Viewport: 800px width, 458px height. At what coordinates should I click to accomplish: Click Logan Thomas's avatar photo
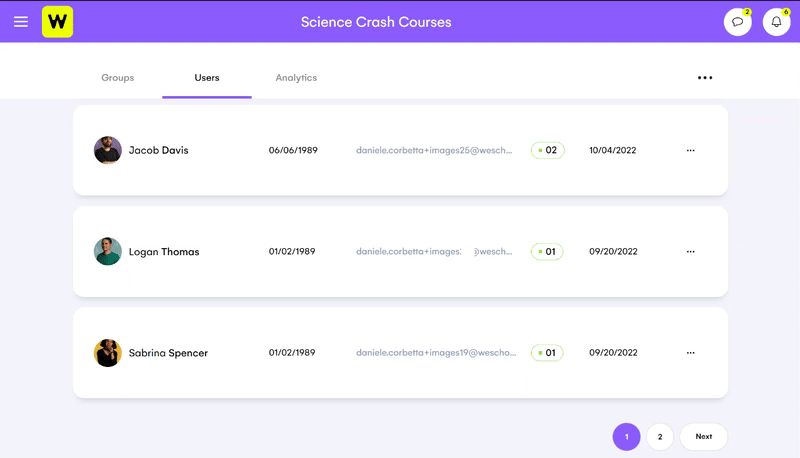coord(108,251)
